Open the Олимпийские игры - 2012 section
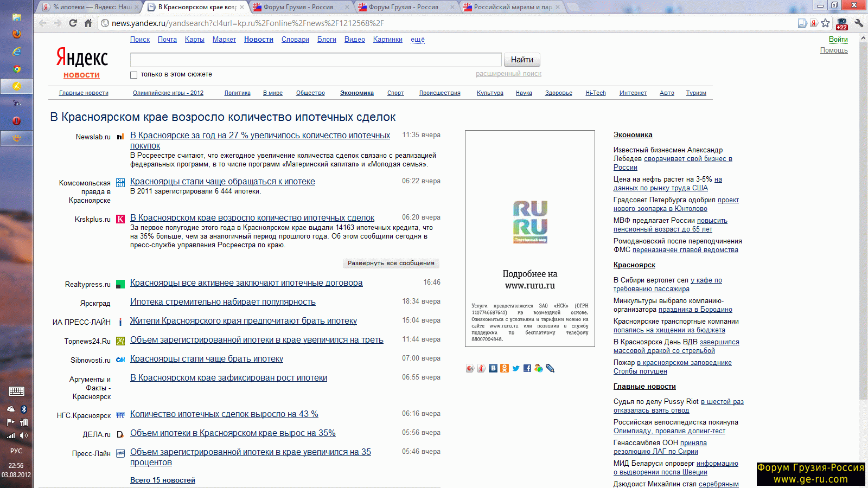The width and height of the screenshot is (868, 488). pos(168,93)
